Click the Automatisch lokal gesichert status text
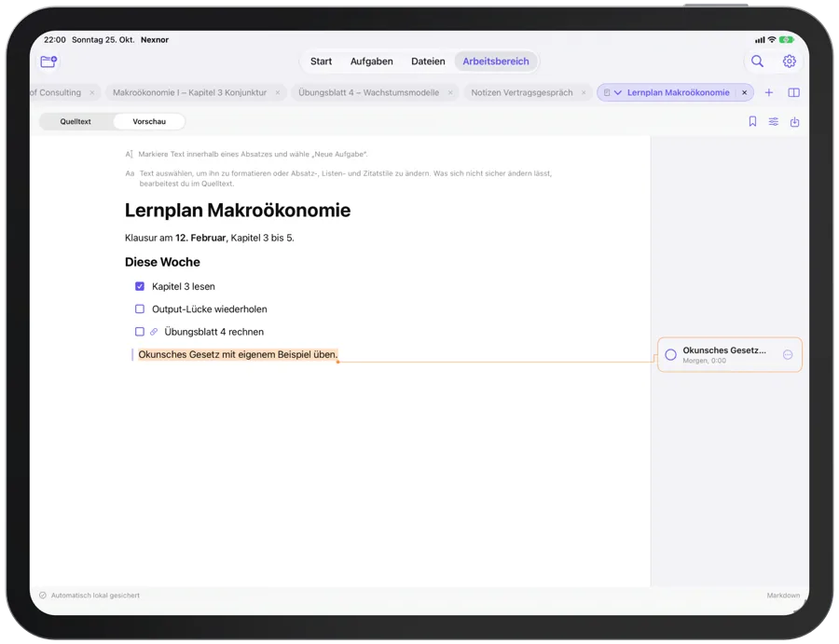This screenshot has height=644, width=839. click(x=95, y=596)
